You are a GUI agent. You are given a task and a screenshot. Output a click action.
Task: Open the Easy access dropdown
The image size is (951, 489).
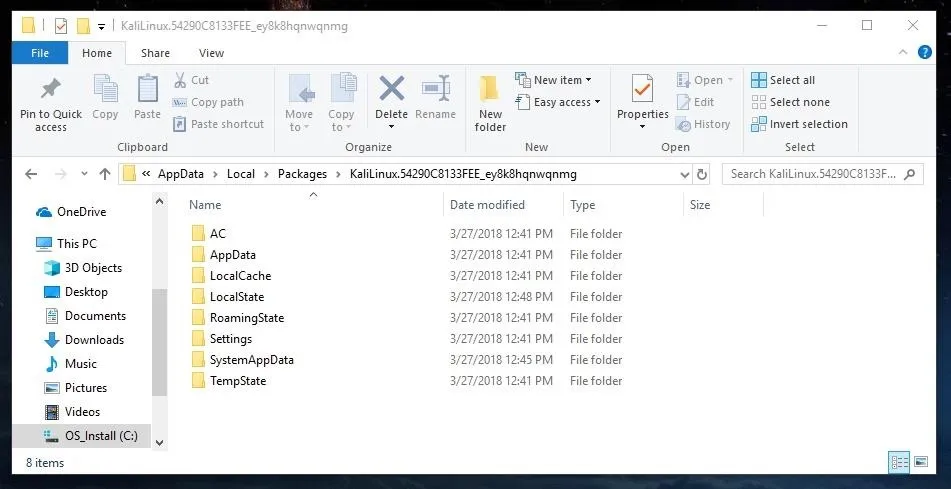click(558, 102)
